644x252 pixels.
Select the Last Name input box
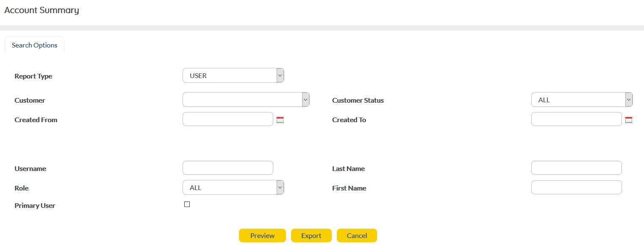pos(576,168)
